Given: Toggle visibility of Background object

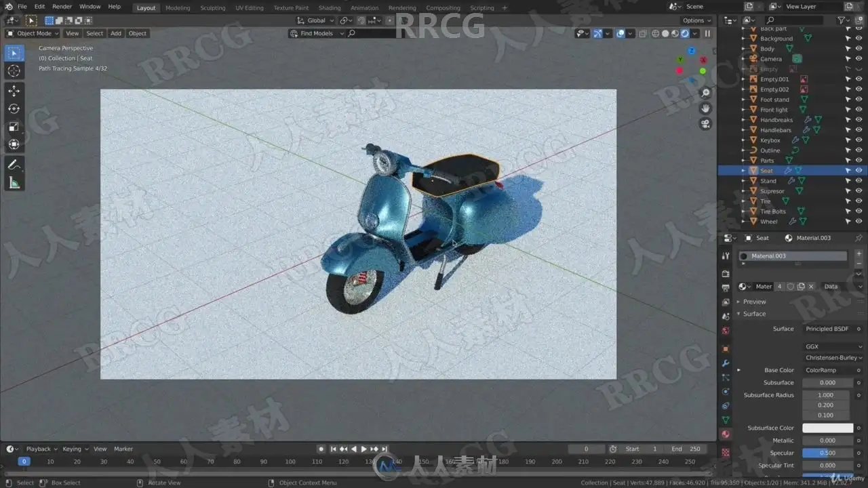Looking at the screenshot, I should point(859,39).
